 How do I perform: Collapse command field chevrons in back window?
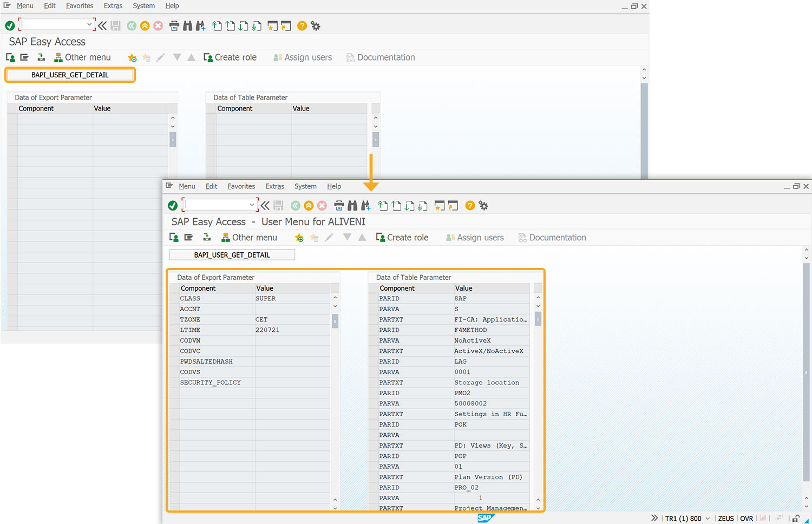(102, 26)
